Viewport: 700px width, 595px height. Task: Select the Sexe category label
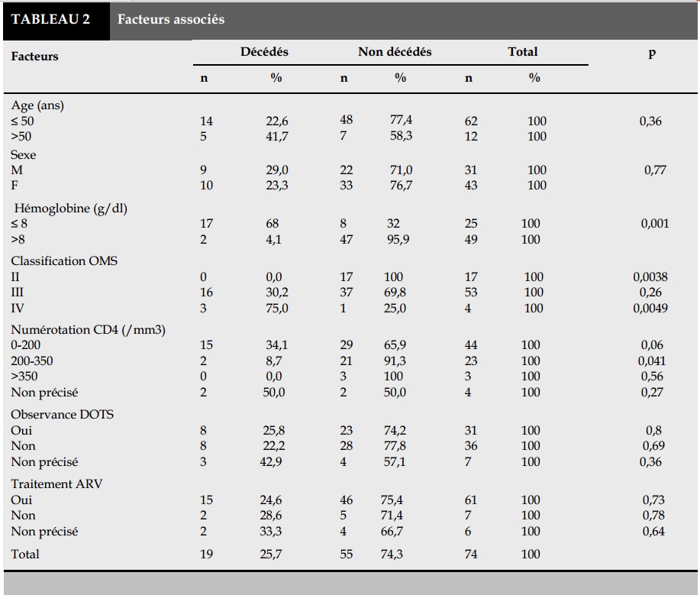coord(23,155)
